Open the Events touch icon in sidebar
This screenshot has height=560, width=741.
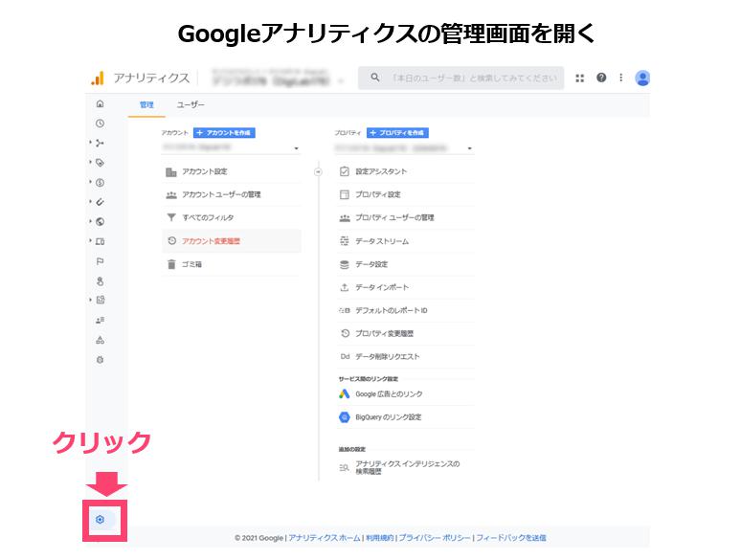(x=100, y=281)
